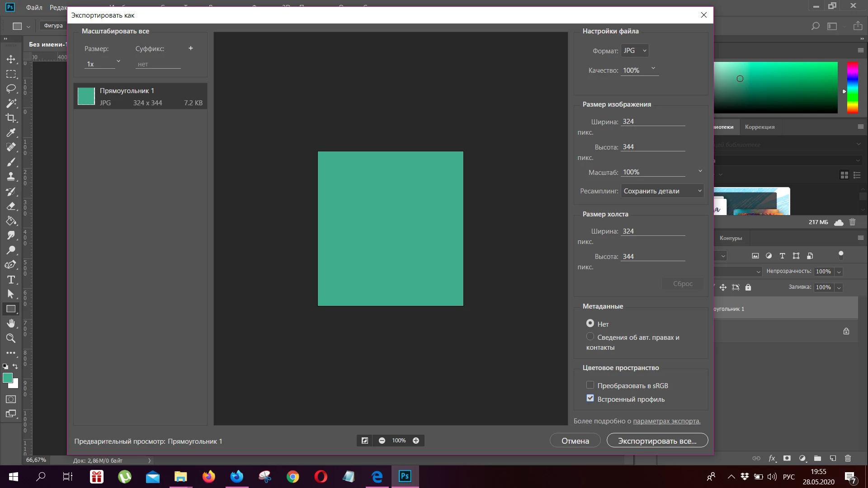Switch to the Коррекция tab
The width and height of the screenshot is (868, 488).
click(759, 127)
